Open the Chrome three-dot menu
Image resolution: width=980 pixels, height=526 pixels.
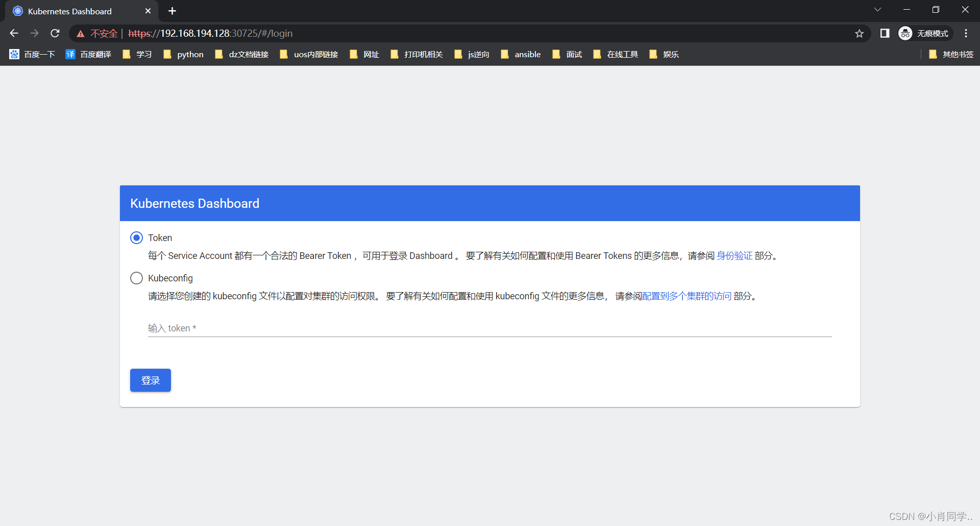pos(966,33)
